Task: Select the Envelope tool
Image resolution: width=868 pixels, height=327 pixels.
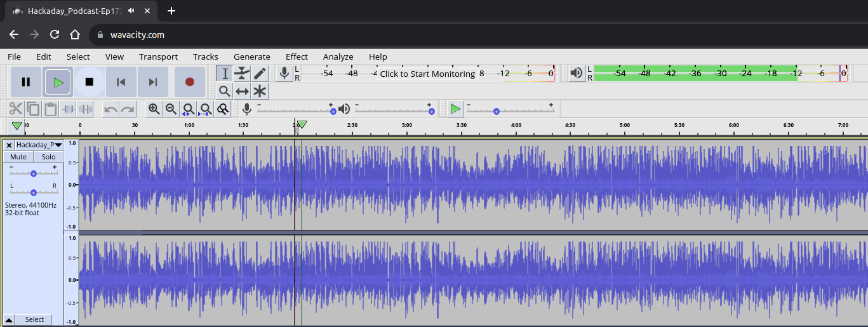Action: (242, 74)
